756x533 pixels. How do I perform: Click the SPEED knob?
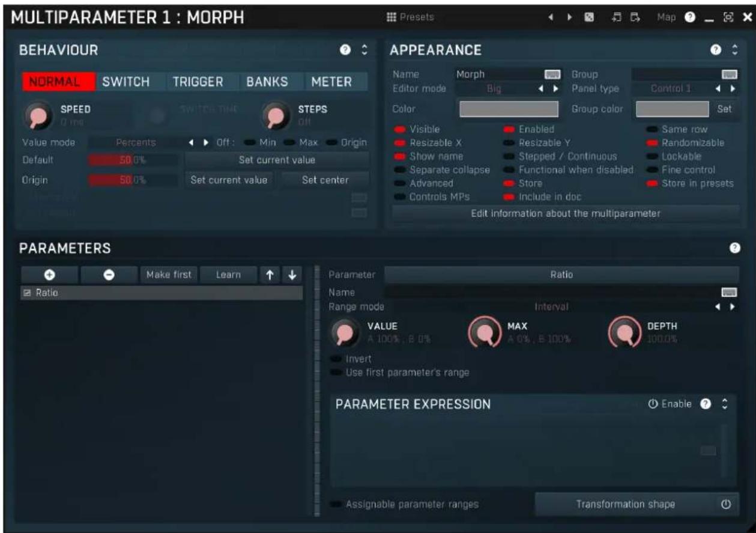39,116
